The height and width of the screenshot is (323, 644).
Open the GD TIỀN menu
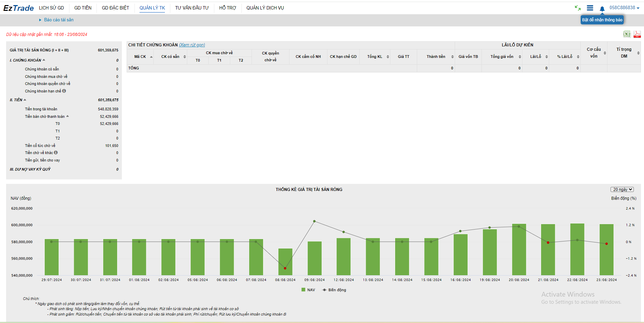(83, 8)
